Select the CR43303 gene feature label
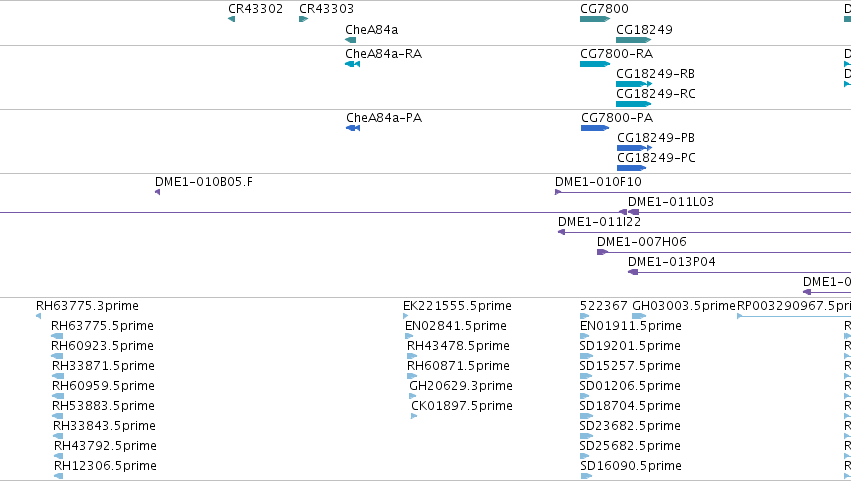 click(x=326, y=9)
